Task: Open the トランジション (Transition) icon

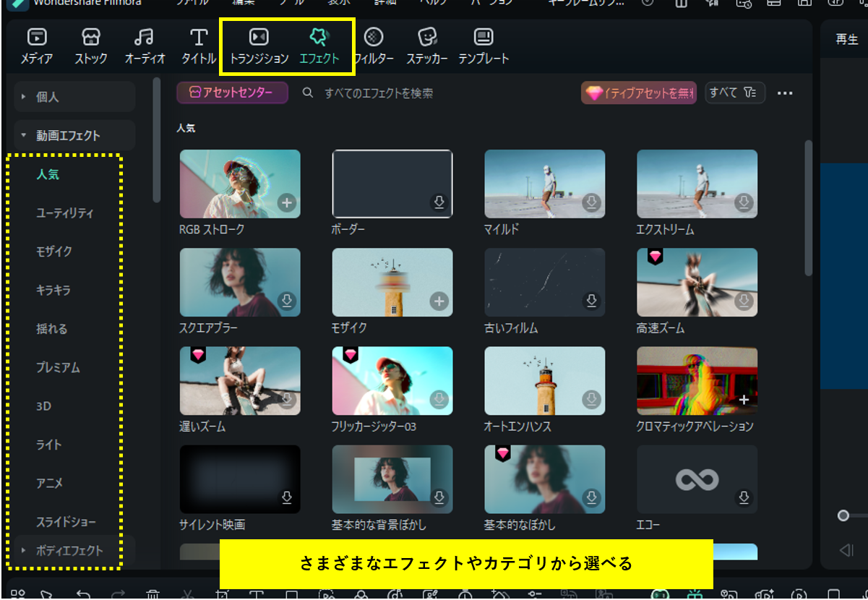Action: click(259, 38)
